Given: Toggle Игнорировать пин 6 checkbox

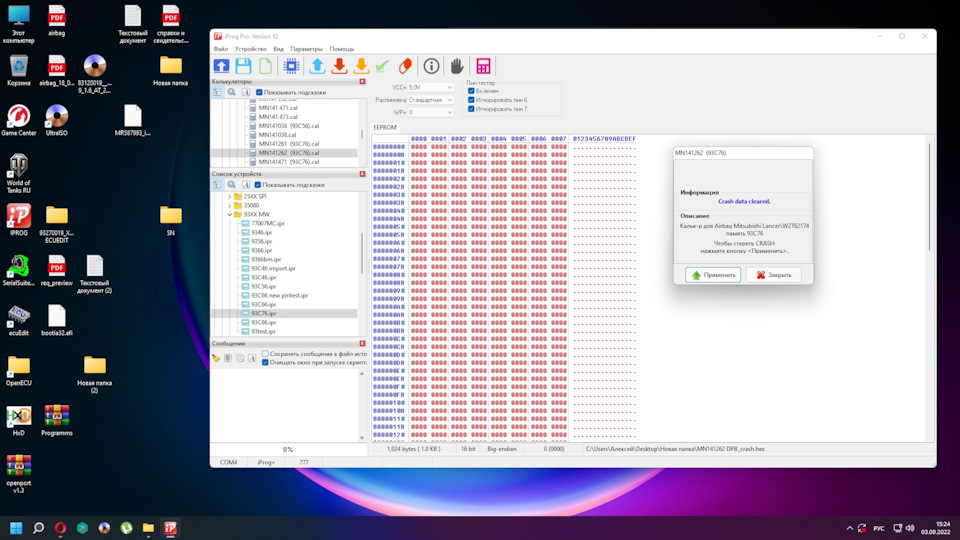Looking at the screenshot, I should click(x=471, y=100).
